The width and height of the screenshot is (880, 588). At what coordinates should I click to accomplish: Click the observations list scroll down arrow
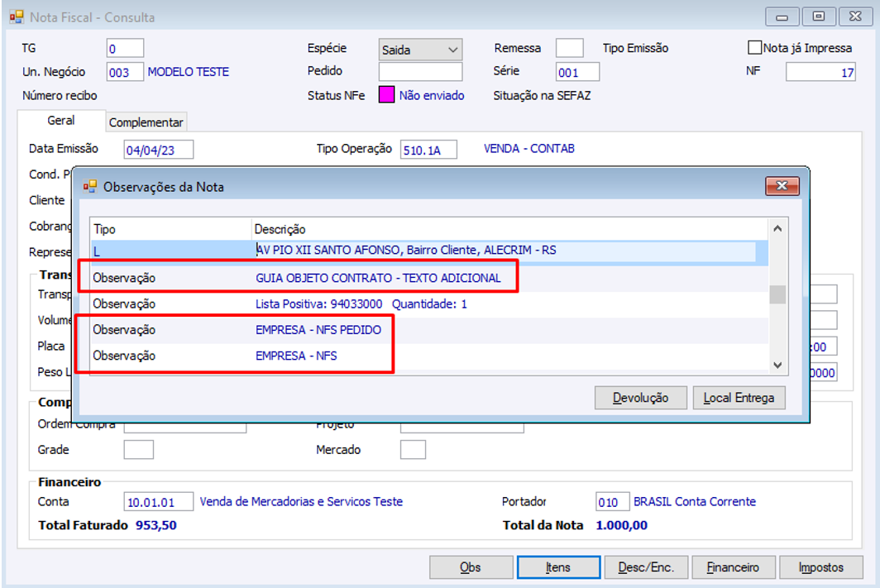click(x=777, y=366)
